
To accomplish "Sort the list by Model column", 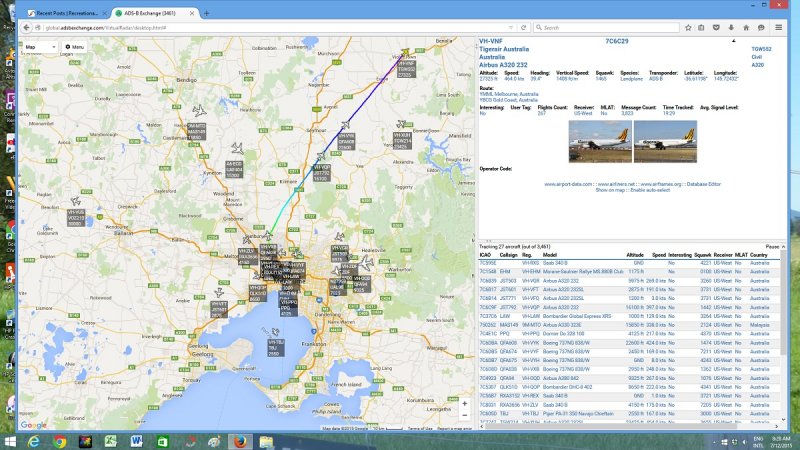I will [x=549, y=255].
